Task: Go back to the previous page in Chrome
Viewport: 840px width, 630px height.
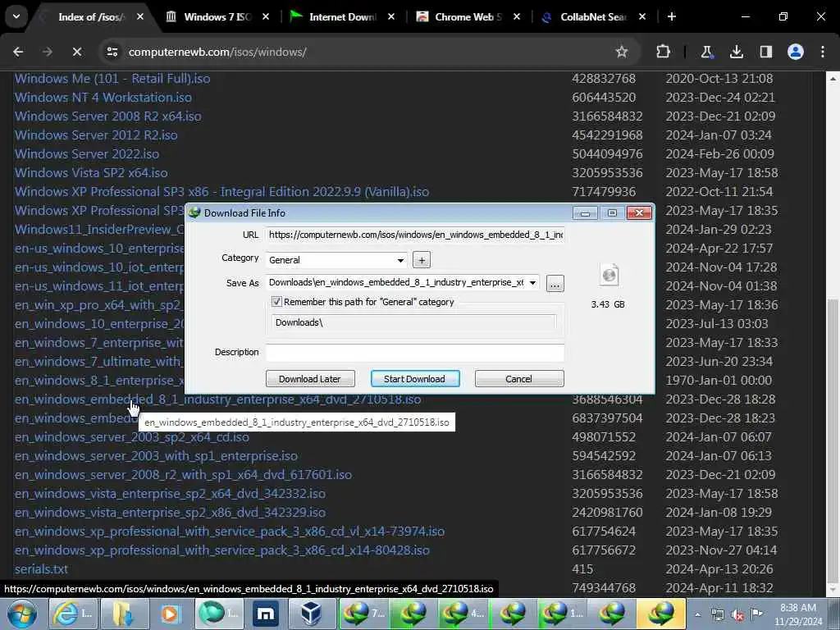Action: (18, 52)
